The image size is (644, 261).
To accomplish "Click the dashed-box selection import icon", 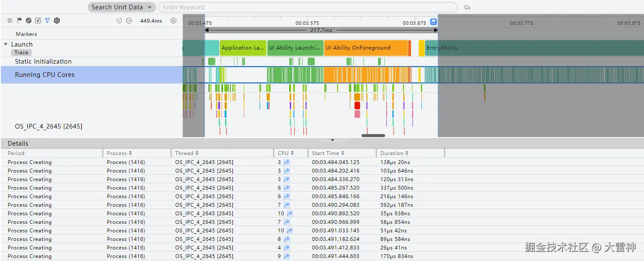I will [38, 21].
